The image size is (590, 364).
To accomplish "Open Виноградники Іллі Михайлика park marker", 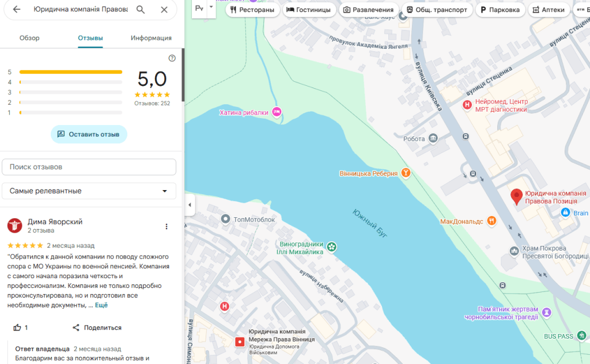I will point(331,247).
